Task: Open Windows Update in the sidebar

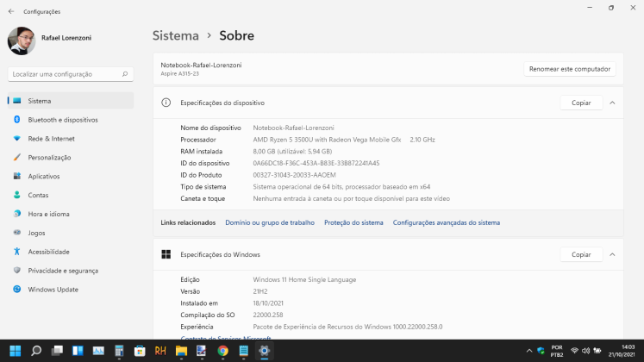Action: click(x=71, y=290)
